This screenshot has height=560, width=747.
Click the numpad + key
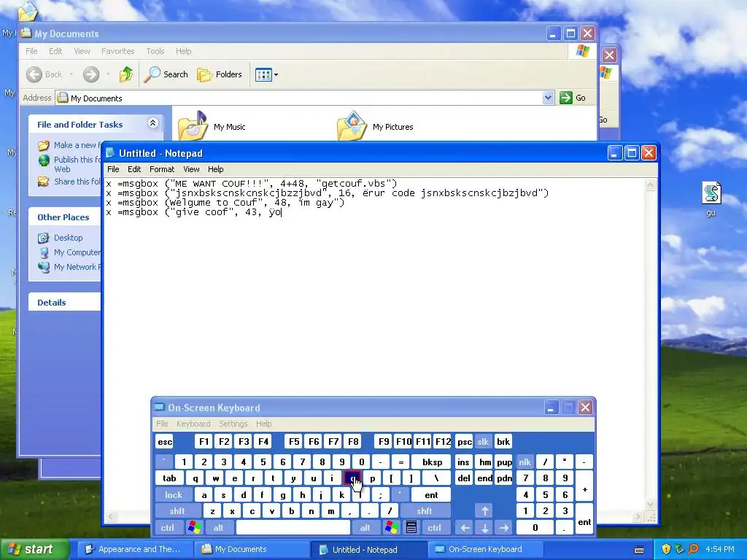[584, 486]
